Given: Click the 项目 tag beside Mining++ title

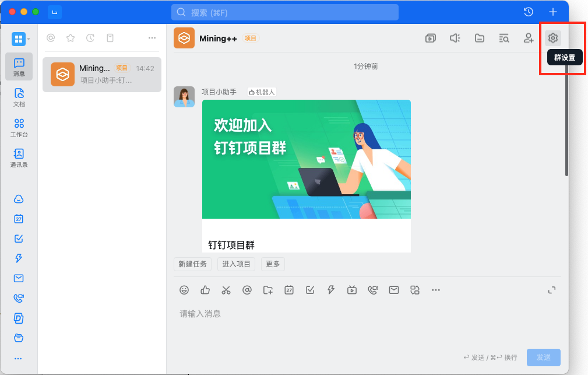Looking at the screenshot, I should tap(251, 38).
